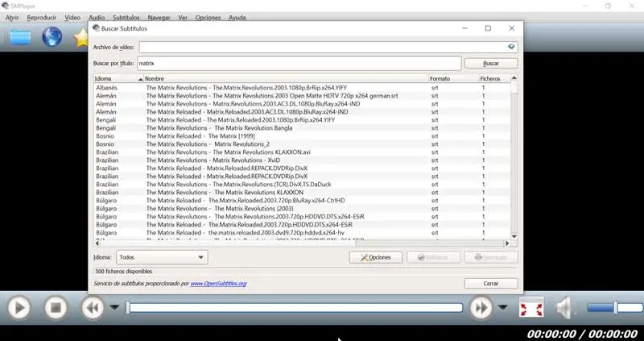Open the www.OpenSubtitles.org link
644x341 pixels.
[218, 284]
